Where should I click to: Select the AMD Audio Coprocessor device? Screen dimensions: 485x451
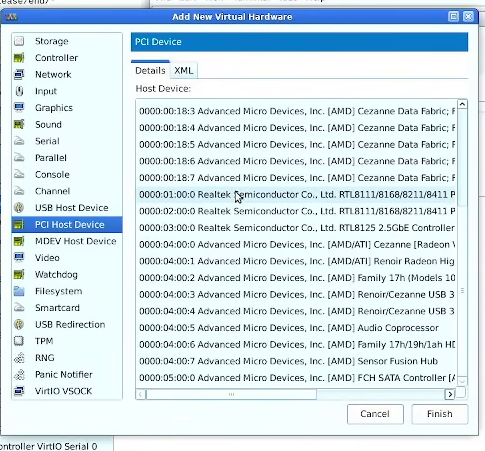pos(297,328)
